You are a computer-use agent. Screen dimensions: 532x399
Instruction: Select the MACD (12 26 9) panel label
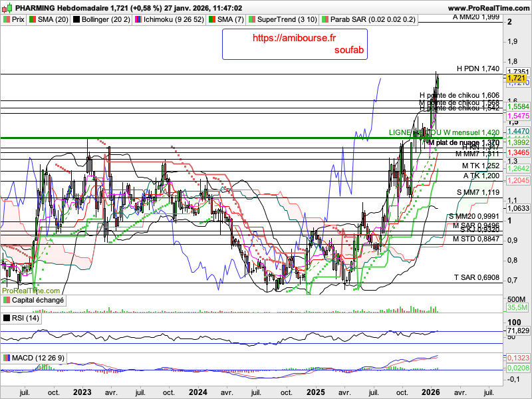38,358
